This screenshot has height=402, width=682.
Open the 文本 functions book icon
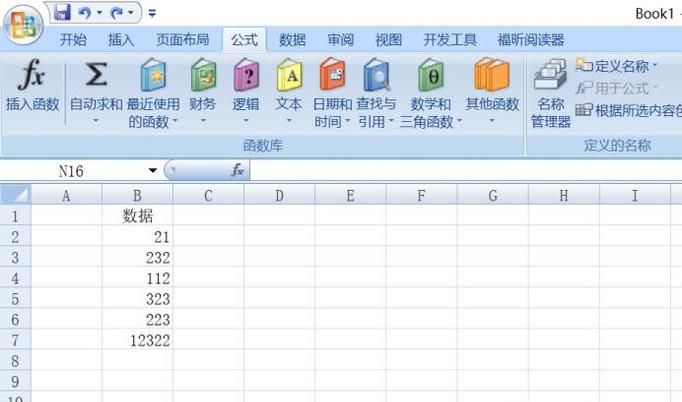(x=289, y=75)
